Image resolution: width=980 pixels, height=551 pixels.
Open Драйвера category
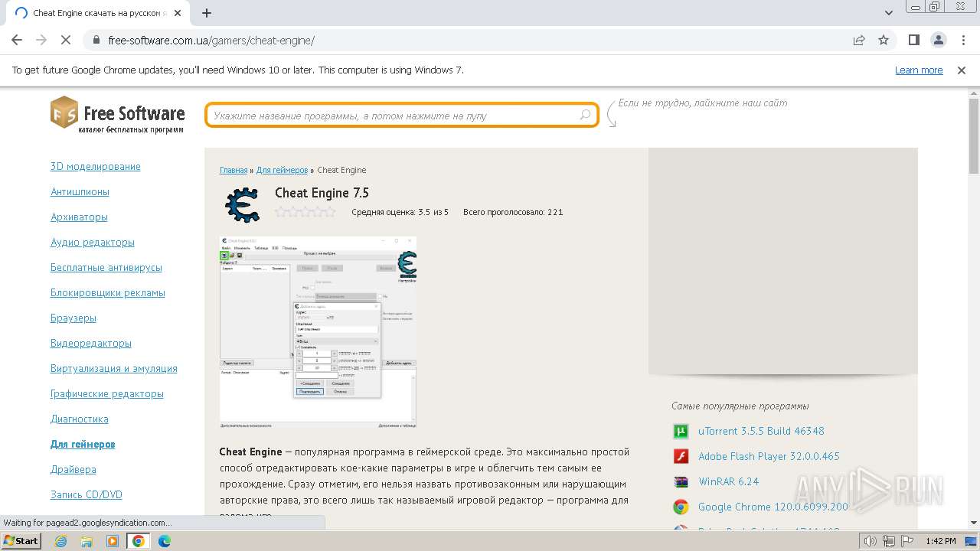tap(73, 469)
